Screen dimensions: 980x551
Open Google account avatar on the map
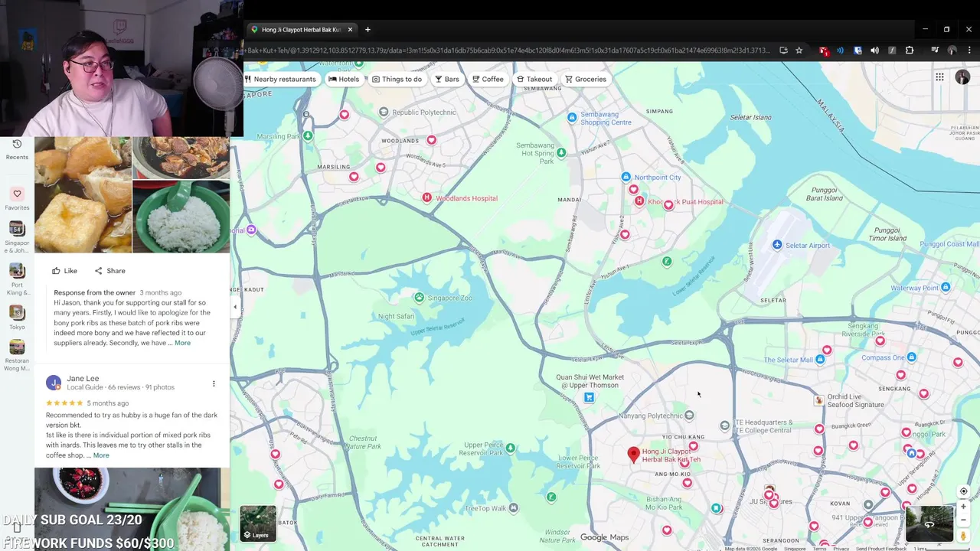[962, 77]
